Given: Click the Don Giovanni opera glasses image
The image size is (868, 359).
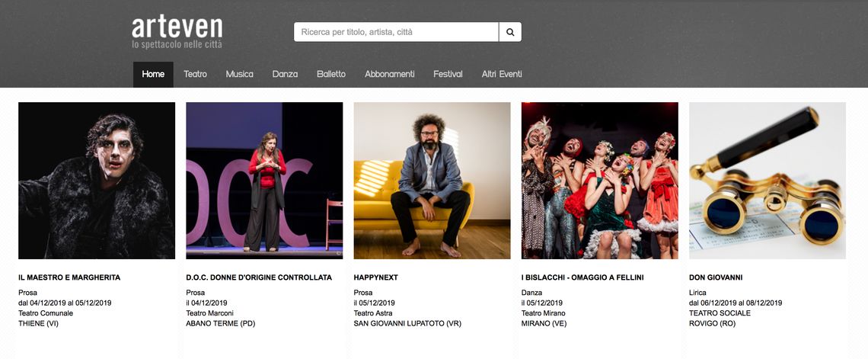Looking at the screenshot, I should tap(767, 181).
